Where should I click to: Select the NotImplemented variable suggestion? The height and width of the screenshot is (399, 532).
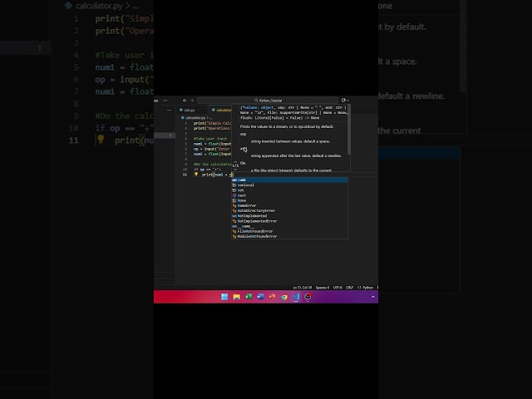coord(290,216)
